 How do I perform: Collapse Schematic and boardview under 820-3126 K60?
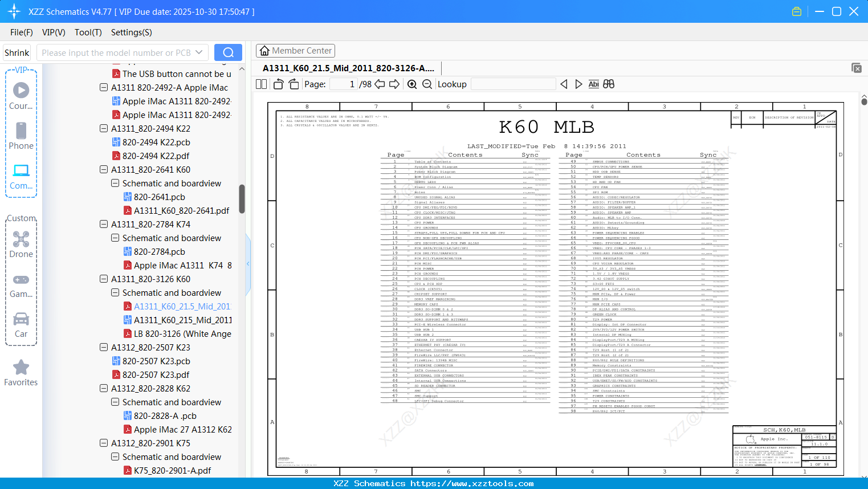(115, 292)
